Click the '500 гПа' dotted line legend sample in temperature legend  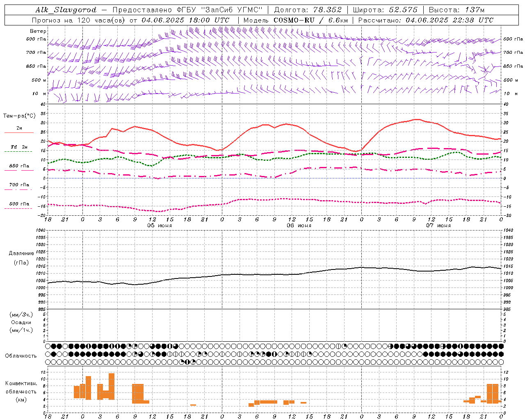click(x=18, y=208)
